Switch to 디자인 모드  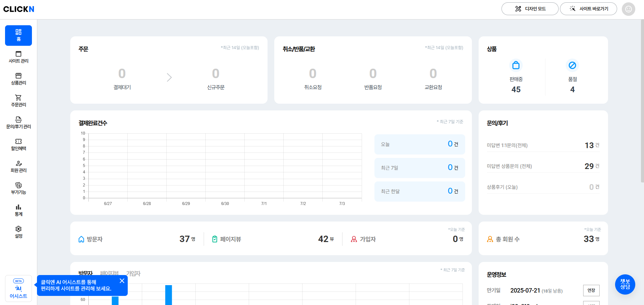(x=530, y=9)
